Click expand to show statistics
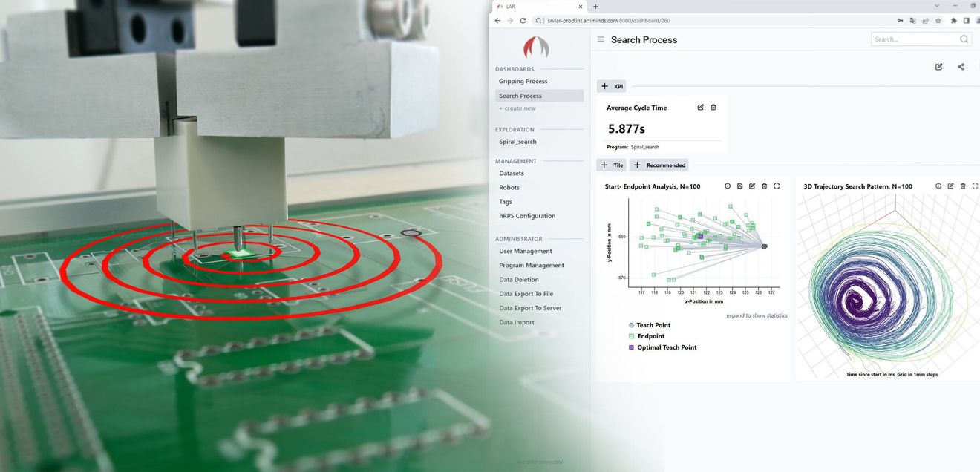Screen dimensions: 980x472 pos(757,315)
